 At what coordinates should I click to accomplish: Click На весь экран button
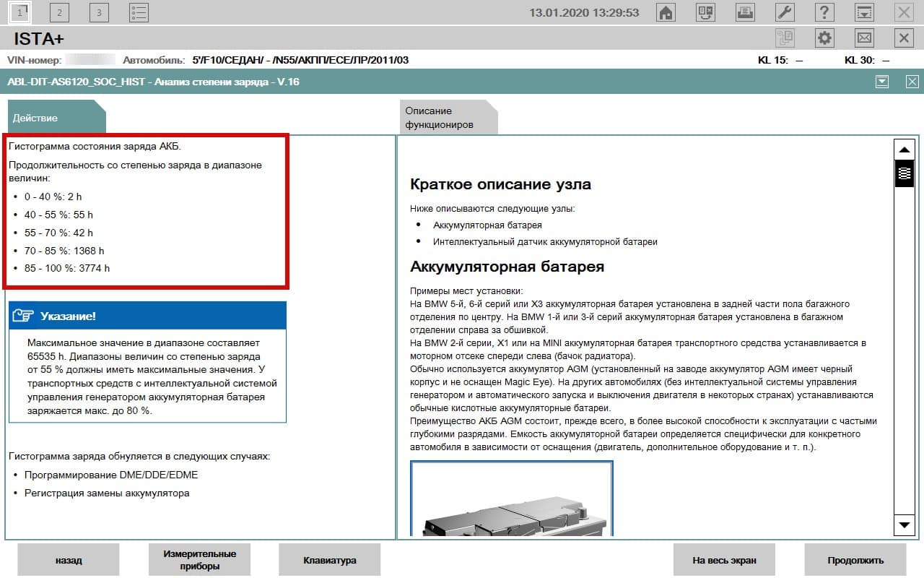[x=724, y=560]
